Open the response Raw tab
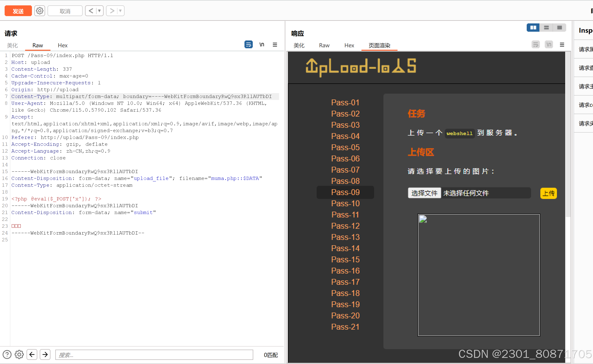This screenshot has height=364, width=593. click(x=324, y=45)
